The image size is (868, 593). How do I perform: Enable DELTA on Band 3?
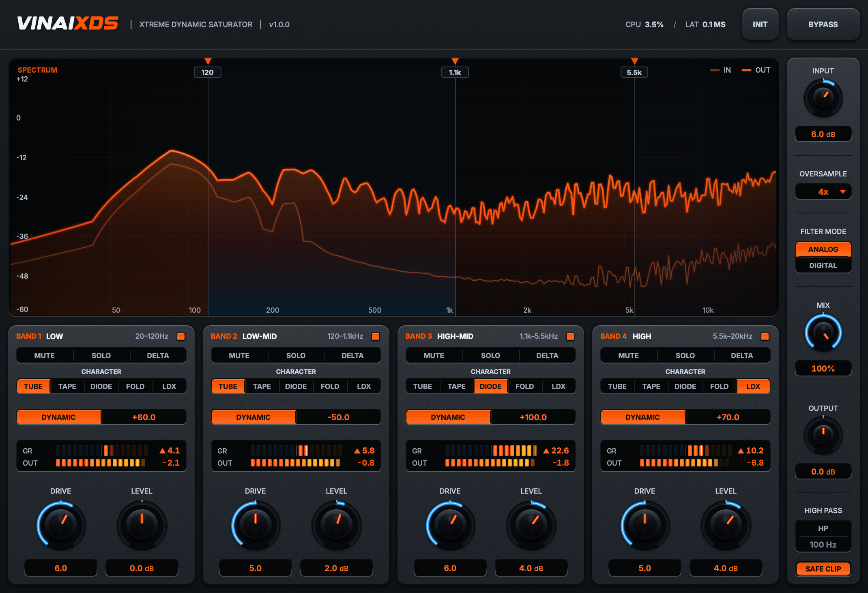[547, 355]
